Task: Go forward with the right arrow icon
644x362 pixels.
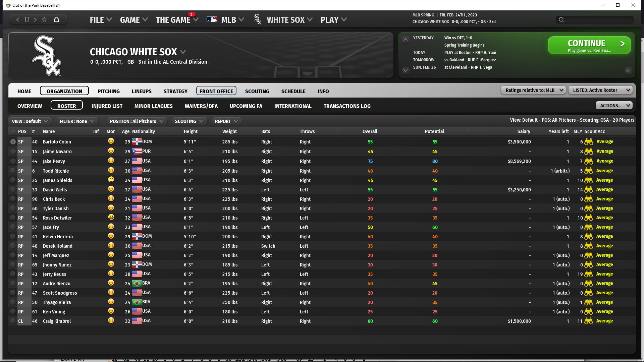Action: pyautogui.click(x=35, y=20)
